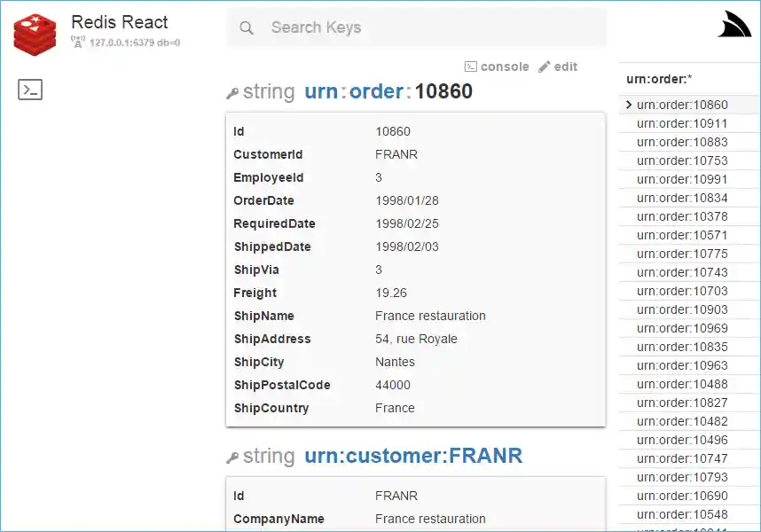Click key icon beside urn:order:10860 heading
Screen dimensions: 761x532
click(x=232, y=92)
